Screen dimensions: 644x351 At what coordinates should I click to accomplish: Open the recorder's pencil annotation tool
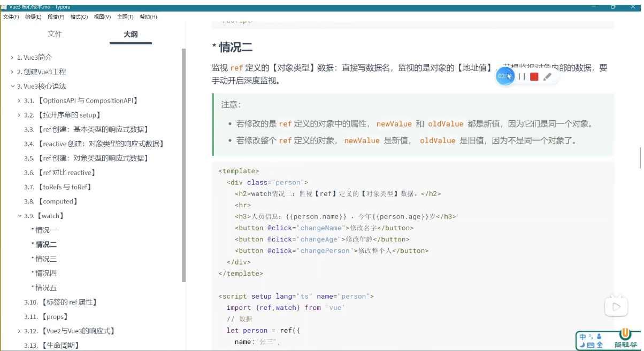[547, 76]
